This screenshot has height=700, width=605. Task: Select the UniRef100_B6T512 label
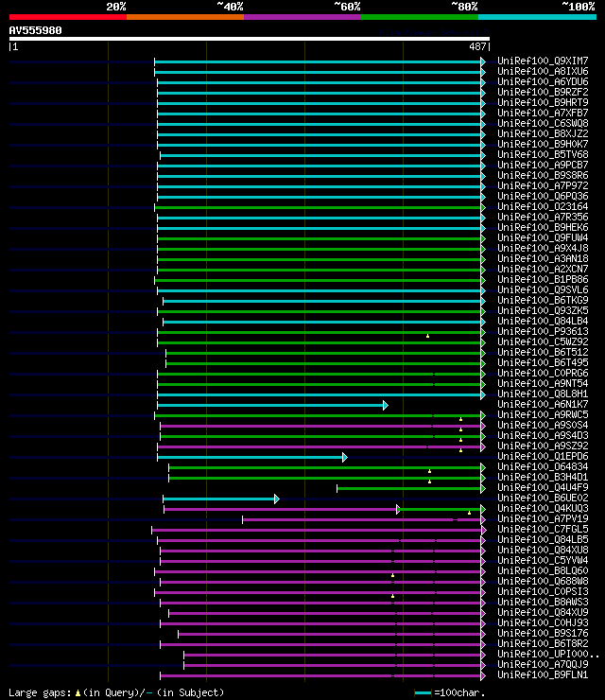click(543, 352)
